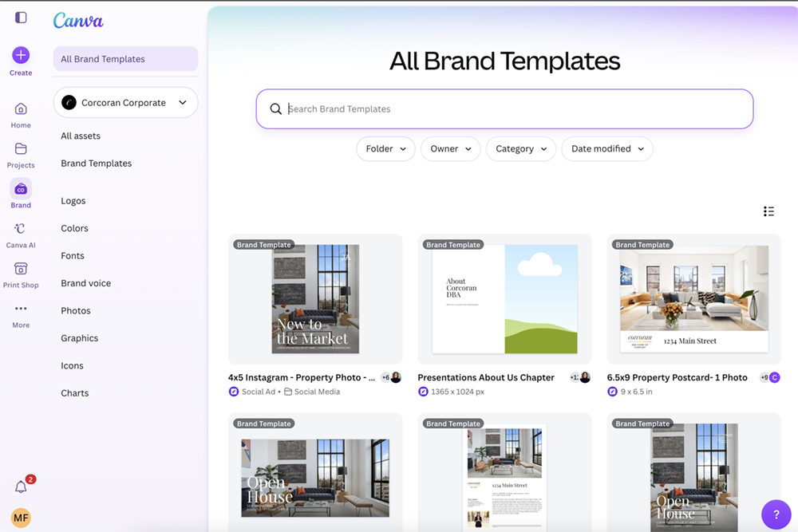Open the help question mark button
The width and height of the screenshot is (798, 532).
(776, 514)
